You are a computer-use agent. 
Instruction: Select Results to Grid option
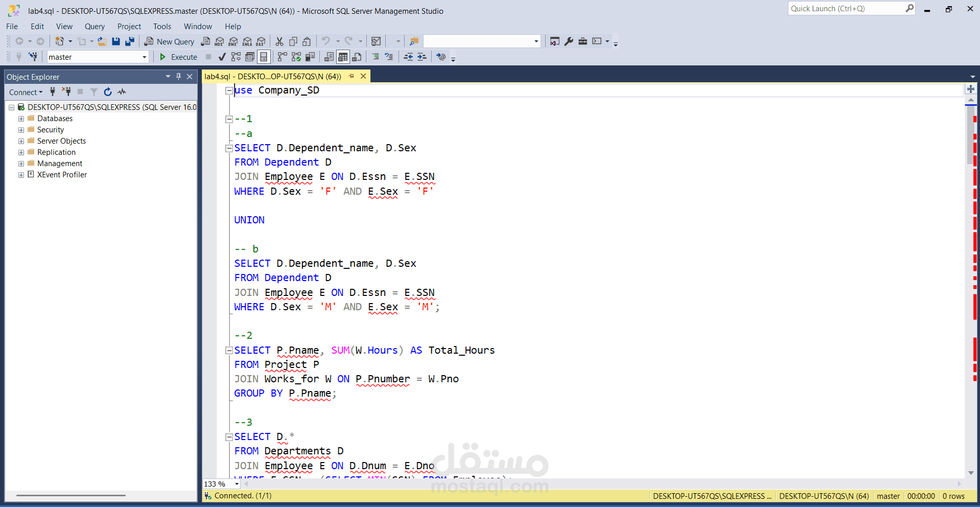(x=343, y=57)
